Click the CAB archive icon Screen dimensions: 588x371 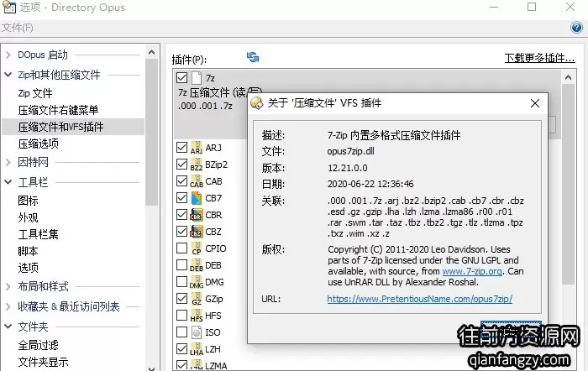(x=197, y=181)
